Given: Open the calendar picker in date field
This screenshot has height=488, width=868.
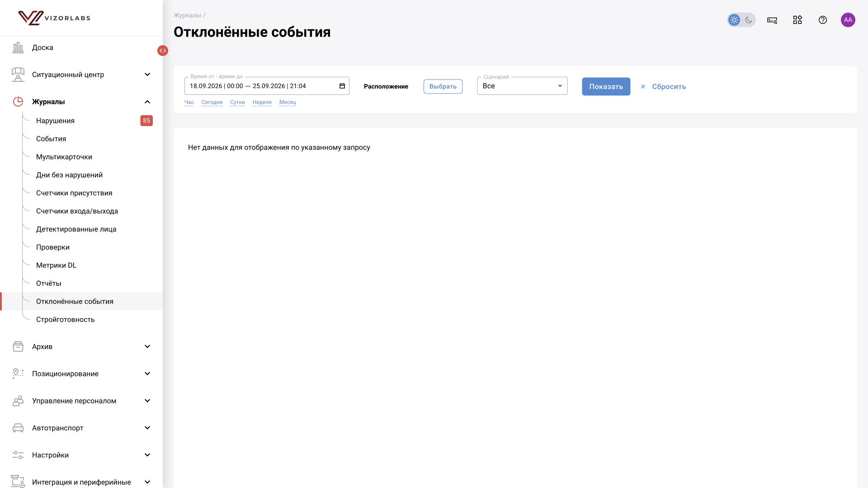Looking at the screenshot, I should click(x=342, y=86).
